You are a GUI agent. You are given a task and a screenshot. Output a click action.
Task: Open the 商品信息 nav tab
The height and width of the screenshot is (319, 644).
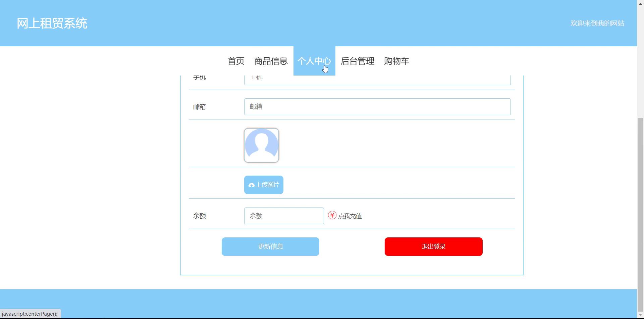[x=271, y=61]
